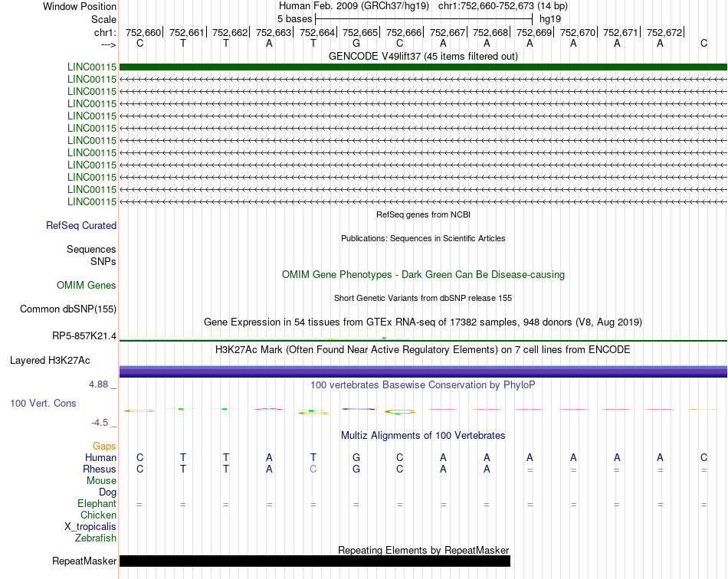Click position label 752,664

317,32
